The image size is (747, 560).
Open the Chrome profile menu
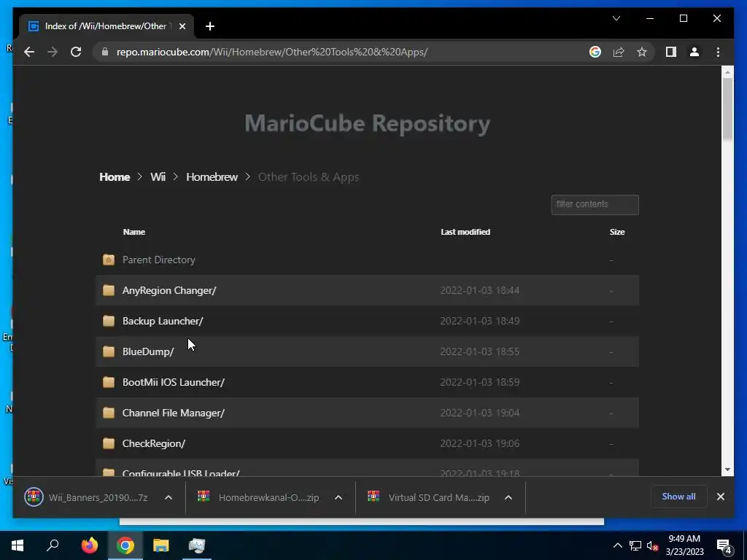click(694, 52)
